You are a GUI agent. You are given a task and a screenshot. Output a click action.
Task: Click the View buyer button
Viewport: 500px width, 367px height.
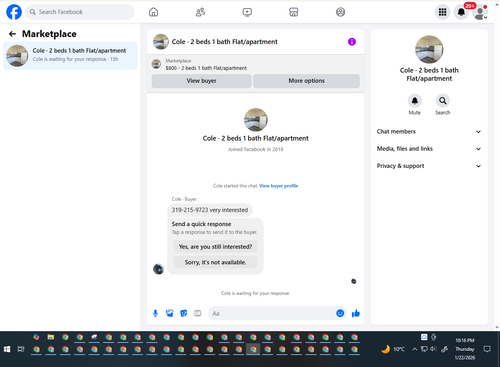tap(201, 81)
